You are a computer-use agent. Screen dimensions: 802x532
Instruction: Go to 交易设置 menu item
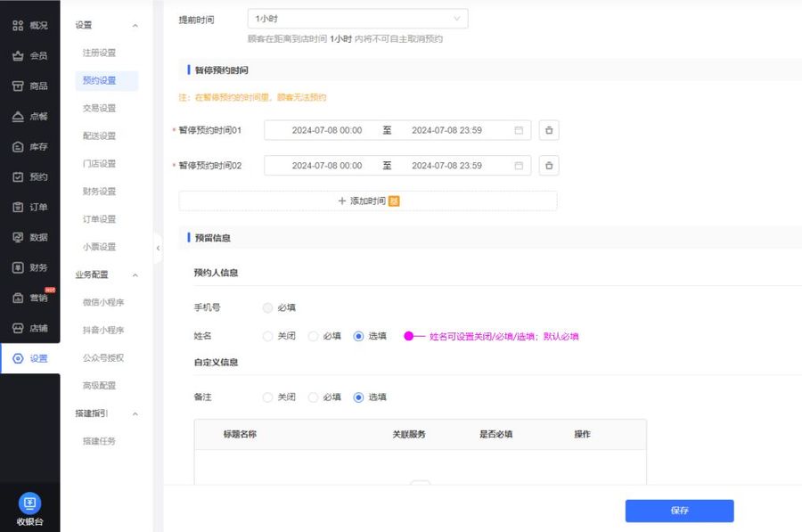click(99, 108)
